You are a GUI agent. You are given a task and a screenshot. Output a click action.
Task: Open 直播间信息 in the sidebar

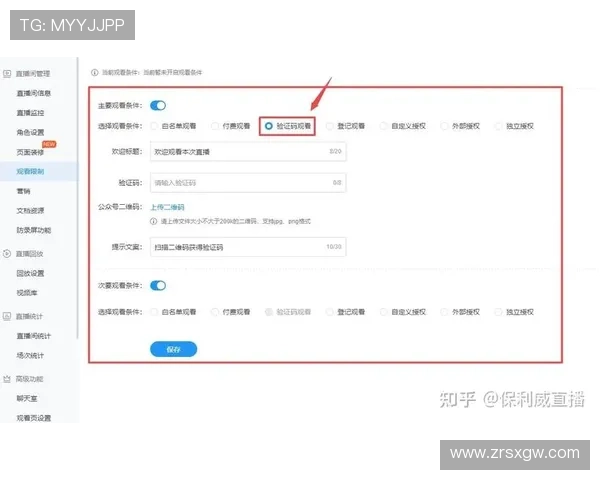point(34,93)
